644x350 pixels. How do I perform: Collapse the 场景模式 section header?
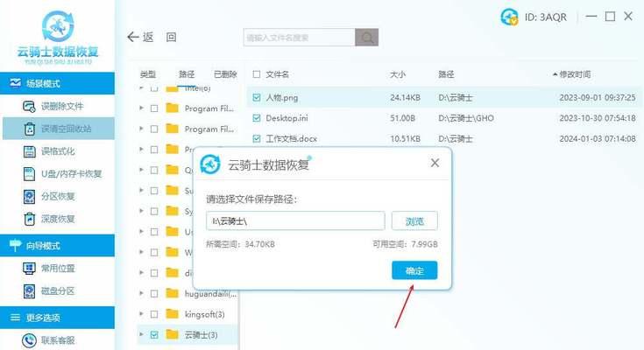(x=58, y=83)
